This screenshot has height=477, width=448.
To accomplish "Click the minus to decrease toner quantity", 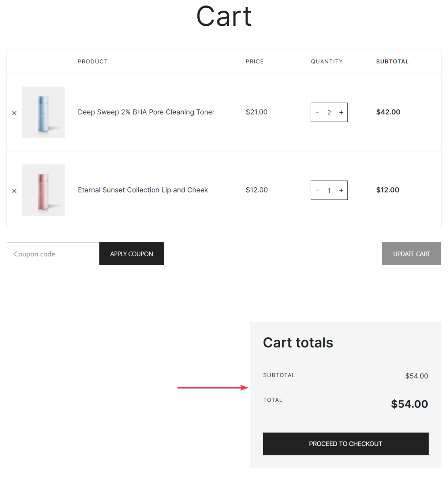I will click(317, 112).
